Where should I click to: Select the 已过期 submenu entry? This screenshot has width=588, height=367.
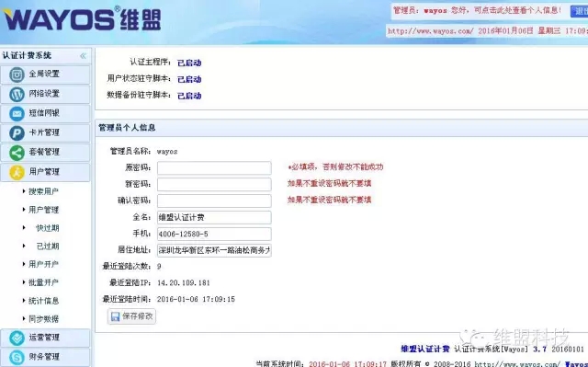click(x=48, y=247)
